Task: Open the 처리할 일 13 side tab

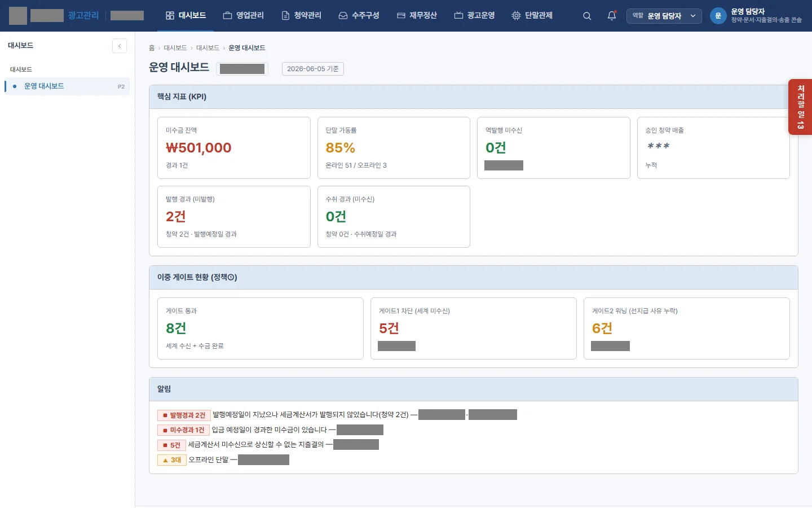Action: click(x=800, y=107)
